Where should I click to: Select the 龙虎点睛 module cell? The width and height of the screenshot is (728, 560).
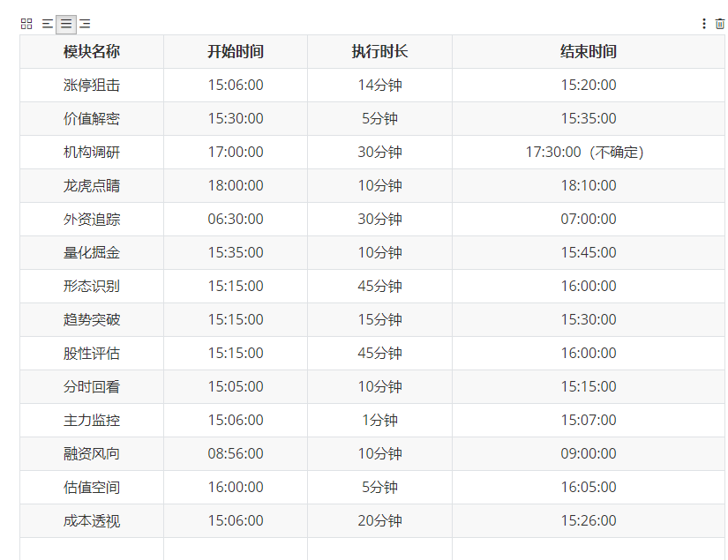(92, 186)
